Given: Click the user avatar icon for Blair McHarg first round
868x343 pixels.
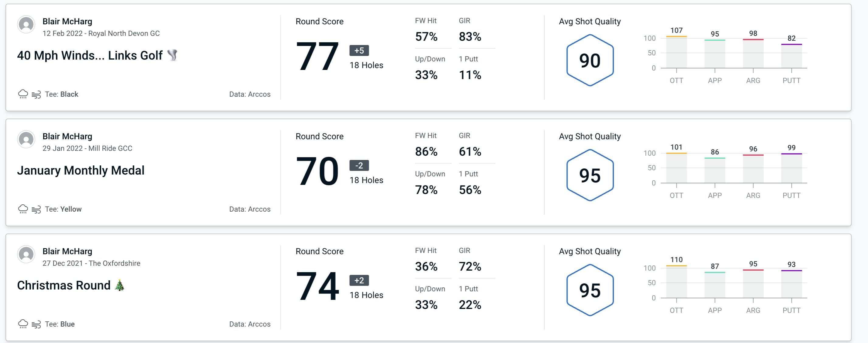Looking at the screenshot, I should coord(26,26).
